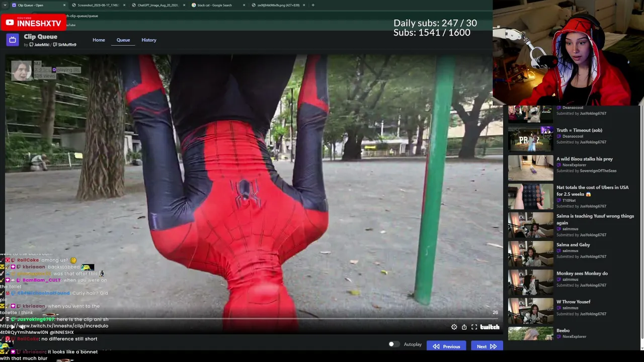Enter fullscreen in the clip player
The width and height of the screenshot is (644, 362).
474,327
